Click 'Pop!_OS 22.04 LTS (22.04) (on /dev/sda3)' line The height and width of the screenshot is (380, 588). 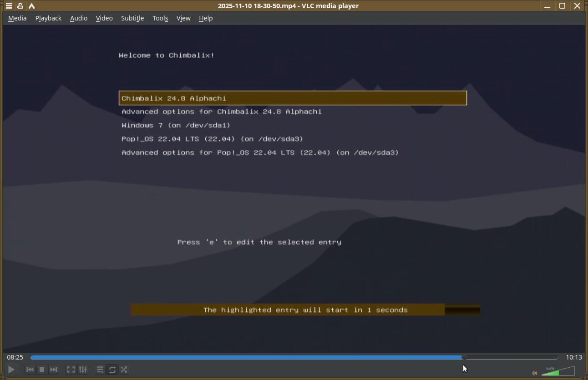point(213,139)
